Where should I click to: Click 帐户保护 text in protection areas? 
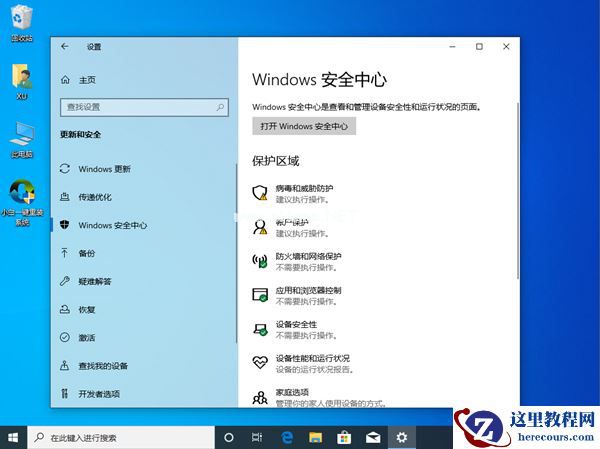[x=292, y=222]
